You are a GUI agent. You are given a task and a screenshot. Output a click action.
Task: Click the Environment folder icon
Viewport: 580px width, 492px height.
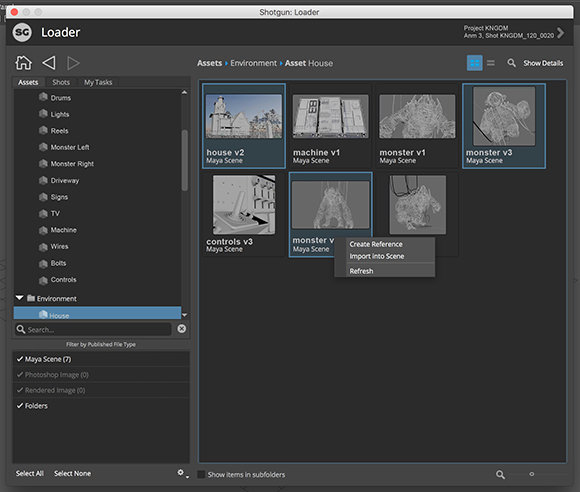click(x=31, y=298)
